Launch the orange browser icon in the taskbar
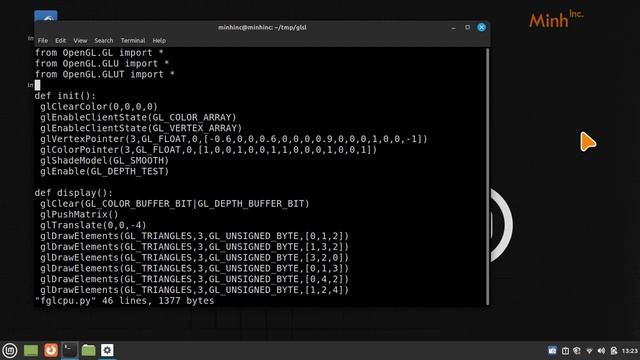Image resolution: width=640 pixels, height=360 pixels. (51, 350)
